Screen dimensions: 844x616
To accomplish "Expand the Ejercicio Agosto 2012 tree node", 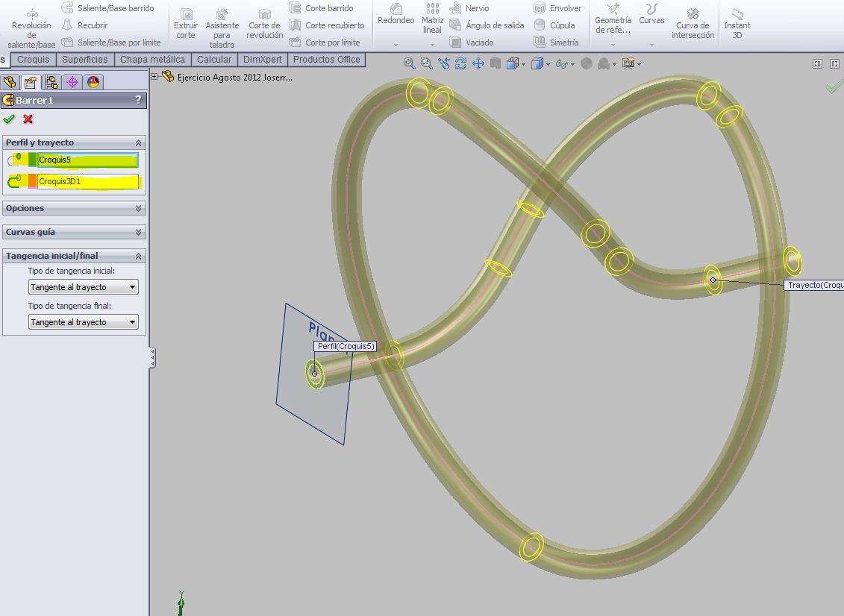I will [x=154, y=76].
